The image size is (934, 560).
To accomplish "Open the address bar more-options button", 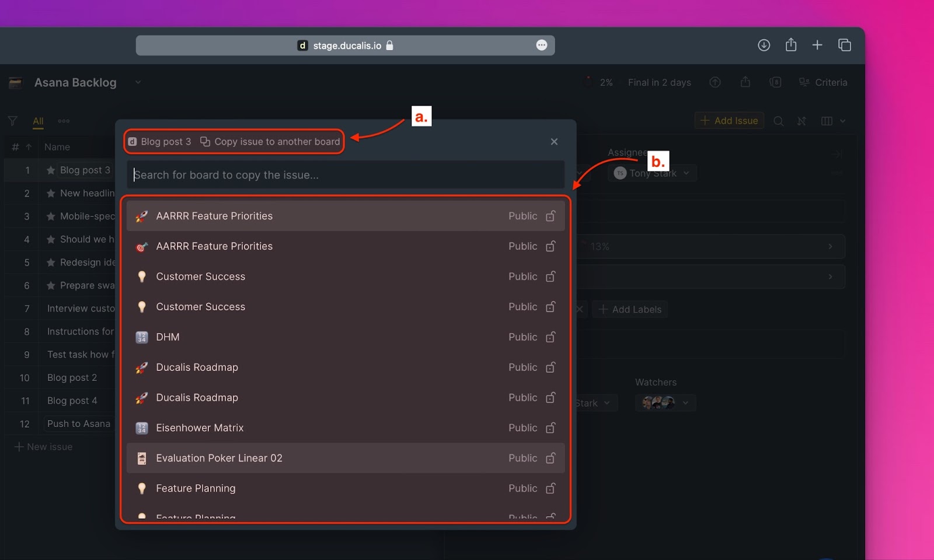I will point(542,45).
